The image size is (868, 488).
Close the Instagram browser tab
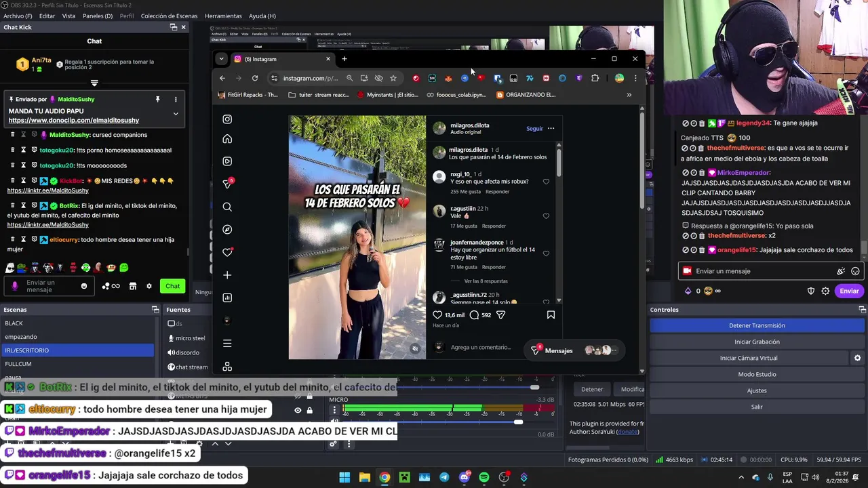click(328, 59)
